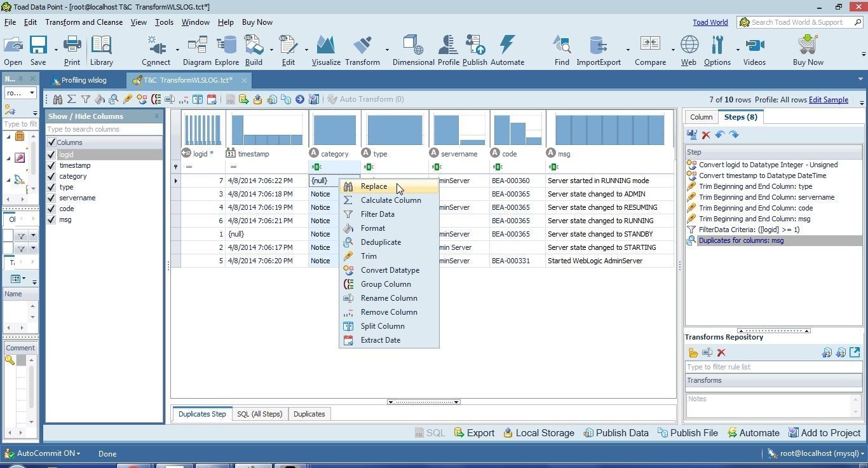Uncheck the code column checkbox
Screen dimensions: 868x468
(51, 209)
